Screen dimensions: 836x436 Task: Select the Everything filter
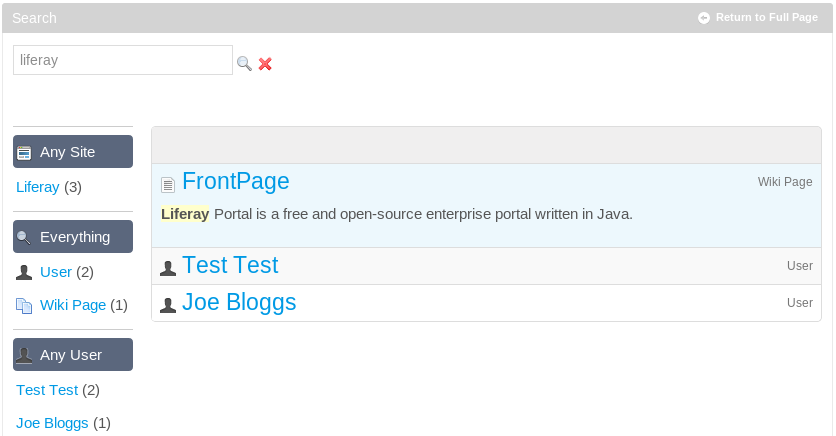point(73,237)
